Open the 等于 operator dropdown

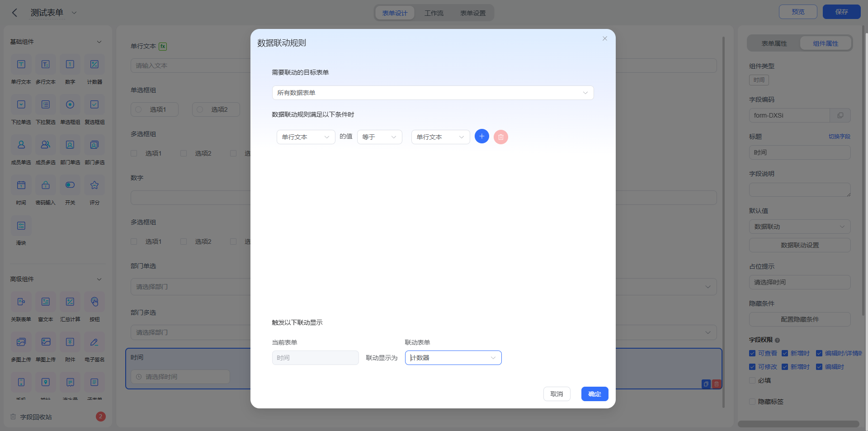[x=380, y=137]
